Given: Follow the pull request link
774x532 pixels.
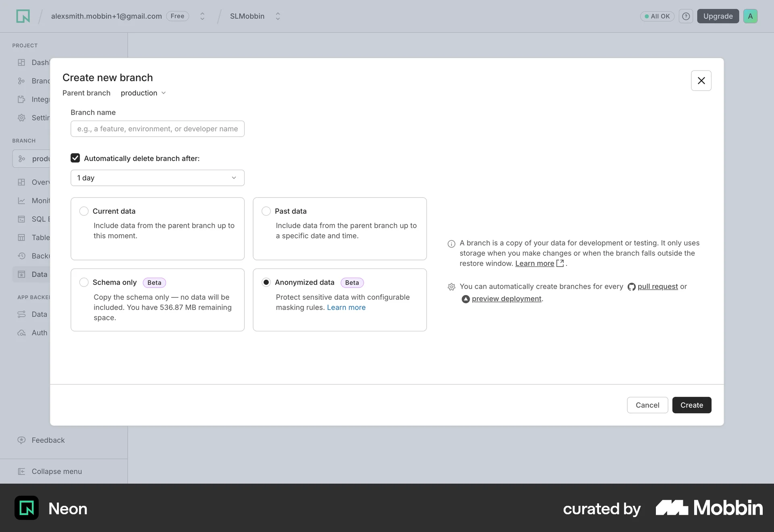Looking at the screenshot, I should click(x=658, y=287).
